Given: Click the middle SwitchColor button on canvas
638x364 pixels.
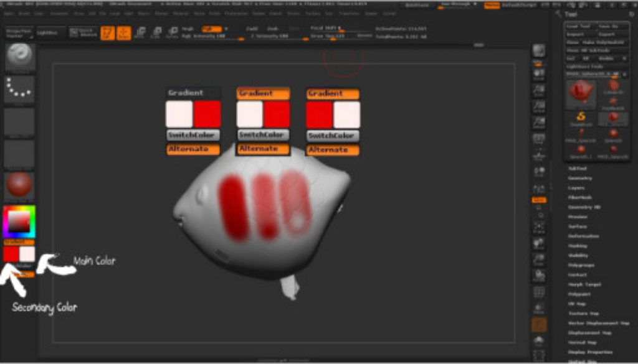Looking at the screenshot, I should point(264,136).
